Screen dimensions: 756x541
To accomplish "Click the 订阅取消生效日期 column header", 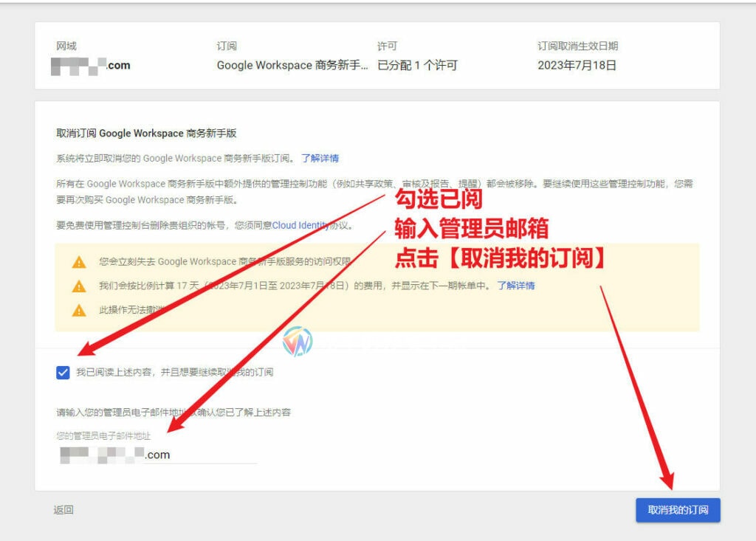I will tap(577, 46).
